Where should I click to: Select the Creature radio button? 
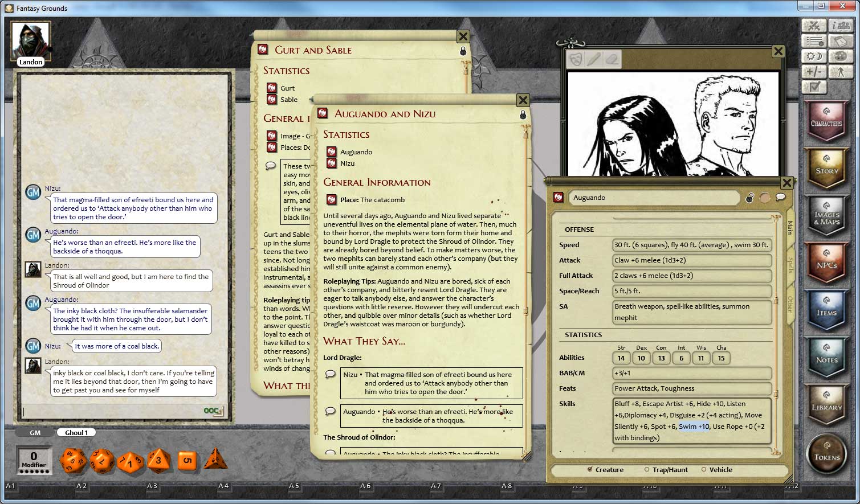[x=590, y=469]
